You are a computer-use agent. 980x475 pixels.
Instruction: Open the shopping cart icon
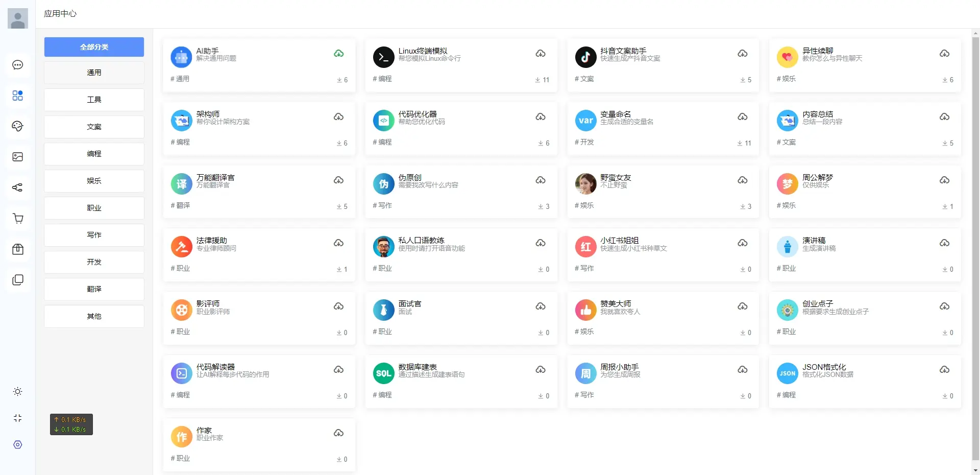(x=17, y=219)
